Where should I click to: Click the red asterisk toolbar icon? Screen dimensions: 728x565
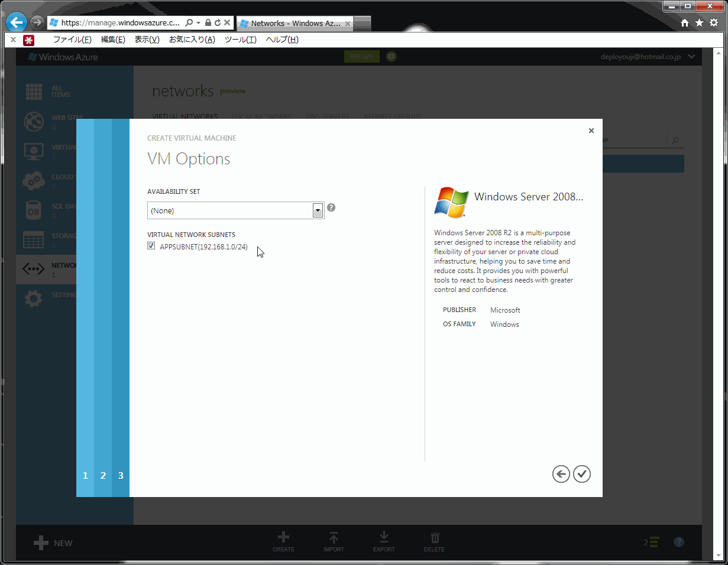tap(28, 40)
